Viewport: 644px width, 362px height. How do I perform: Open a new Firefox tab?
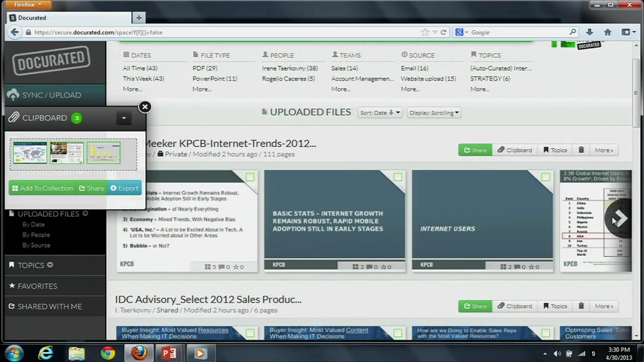pyautogui.click(x=139, y=18)
